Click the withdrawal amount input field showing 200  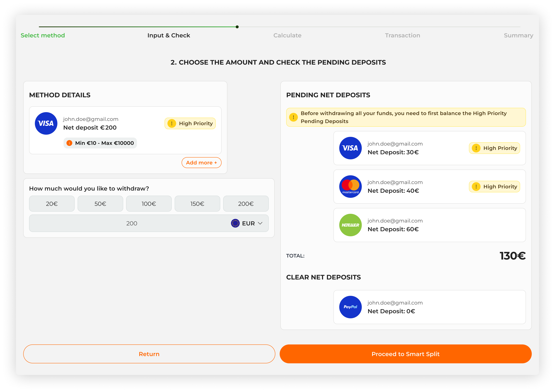tap(131, 223)
